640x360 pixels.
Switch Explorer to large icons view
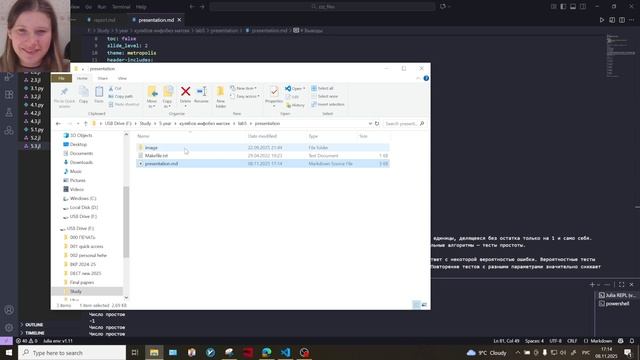424,305
